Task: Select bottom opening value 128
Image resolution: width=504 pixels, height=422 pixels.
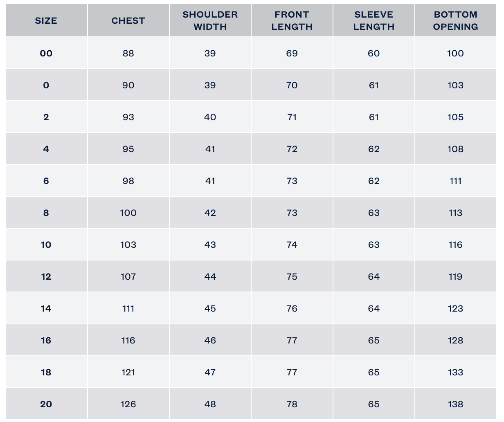Action: click(x=455, y=340)
